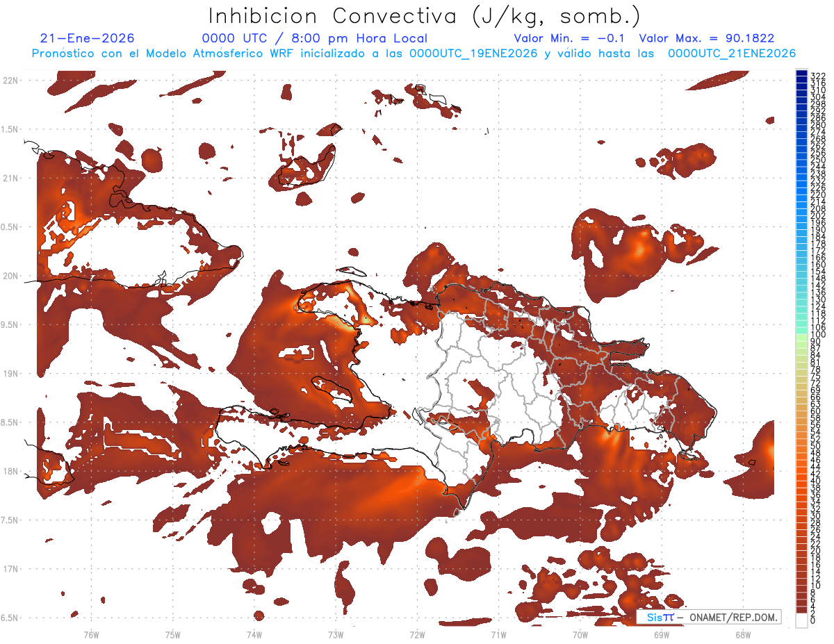Click the "22N" latitude label
The image size is (834, 644).
coord(10,80)
